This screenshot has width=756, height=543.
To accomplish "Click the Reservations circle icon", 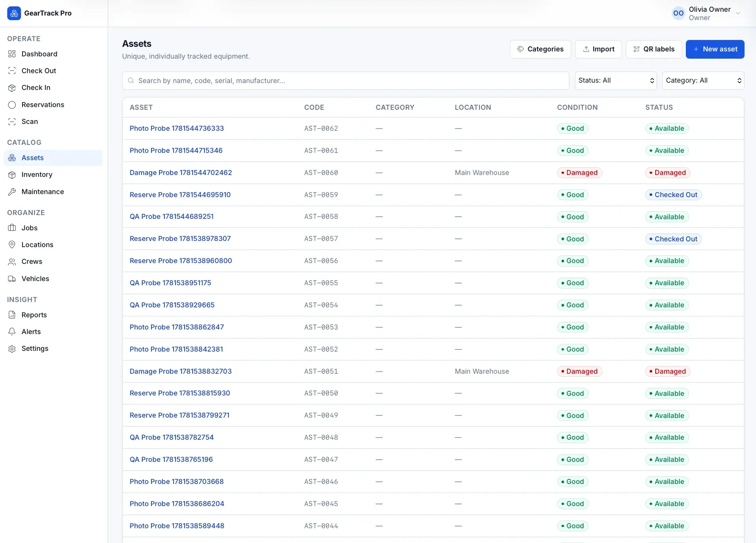I will tap(12, 105).
